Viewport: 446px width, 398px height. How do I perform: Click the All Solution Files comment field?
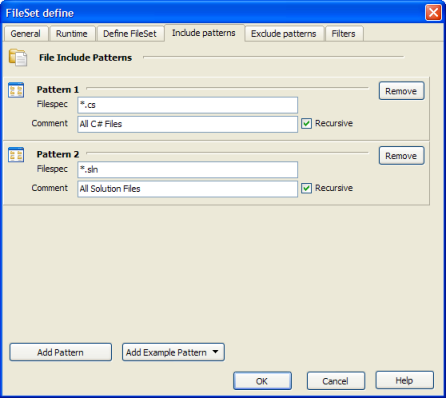pos(188,189)
